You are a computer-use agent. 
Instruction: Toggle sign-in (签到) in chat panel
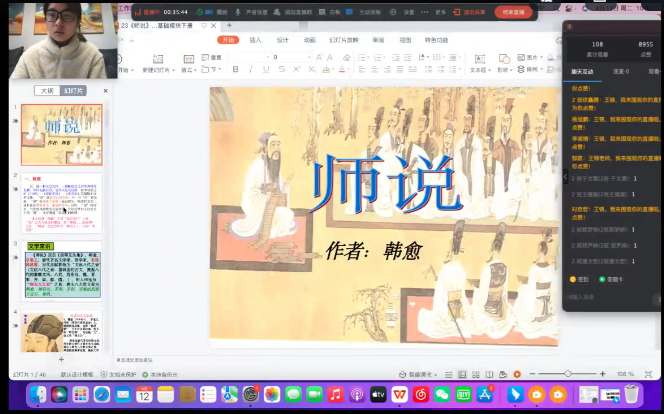(579, 279)
